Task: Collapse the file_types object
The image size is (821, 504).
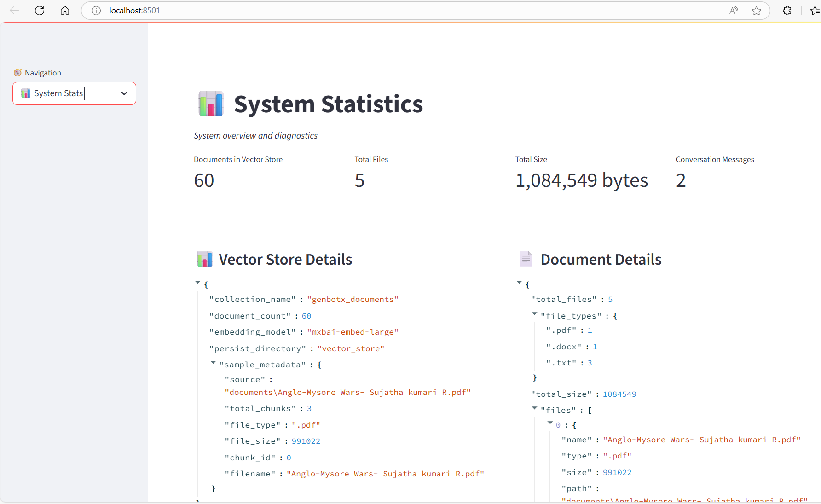Action: click(535, 313)
